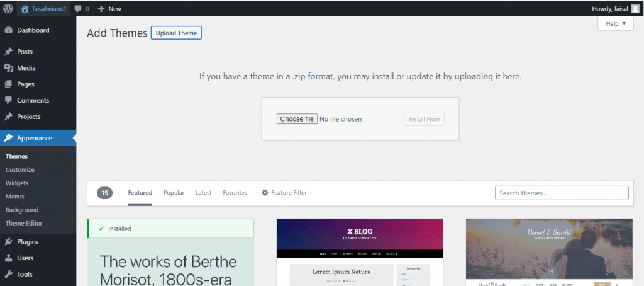644x286 pixels.
Task: Click the WordPress logo icon
Action: [8, 9]
